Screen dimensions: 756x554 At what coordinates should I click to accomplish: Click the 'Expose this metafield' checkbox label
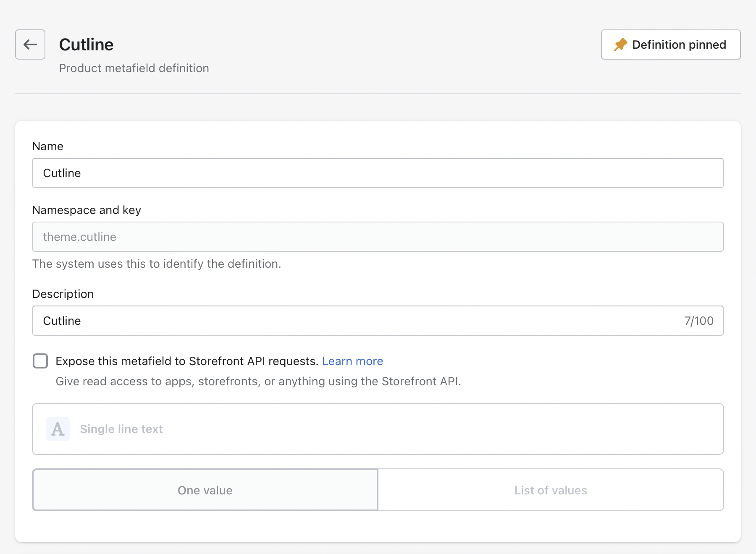coord(186,361)
